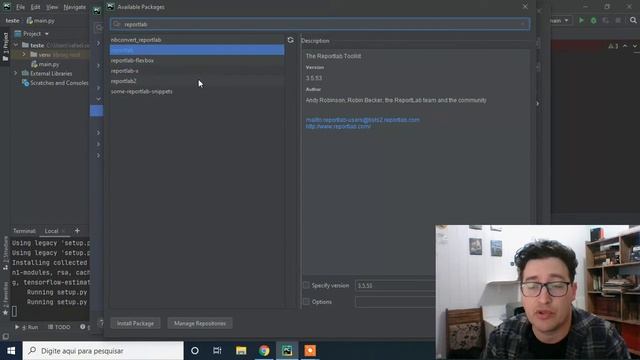This screenshot has width=640, height=360.
Task: Toggle the 1: Project side tab
Action: click(x=5, y=47)
